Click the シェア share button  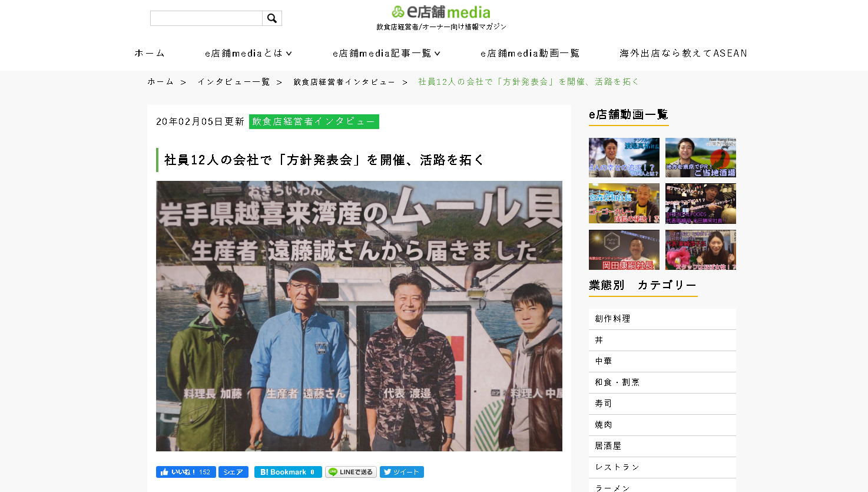click(x=233, y=471)
